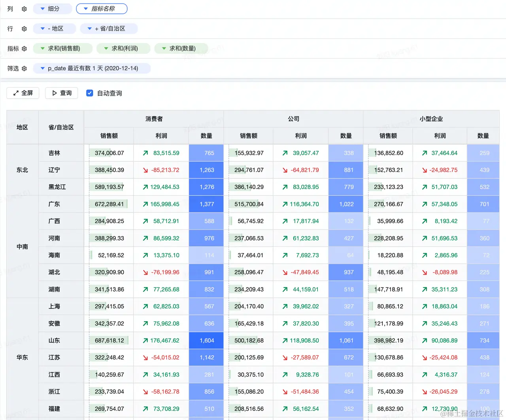506x420 pixels.
Task: Click the fullscreen arrows icon in 全屏
Action: (x=16, y=93)
